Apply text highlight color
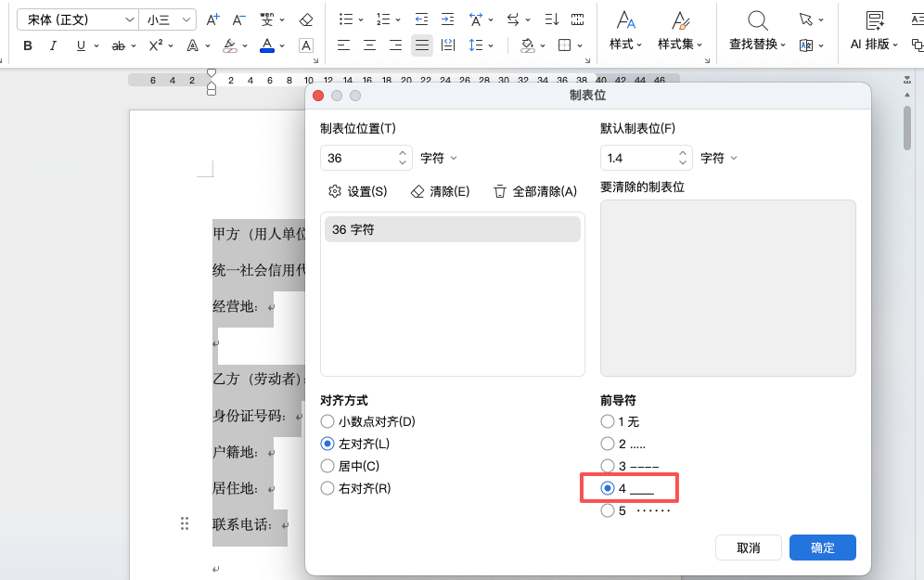The width and height of the screenshot is (924, 580). pyautogui.click(x=230, y=45)
